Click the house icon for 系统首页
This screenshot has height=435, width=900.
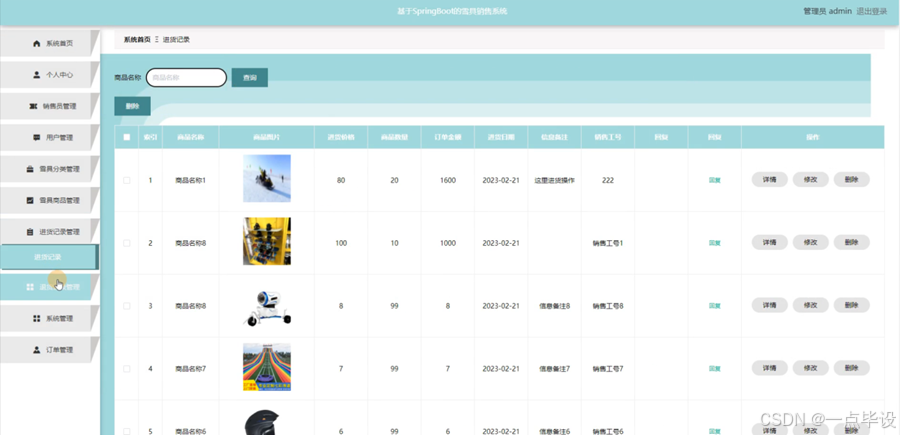[x=37, y=44]
